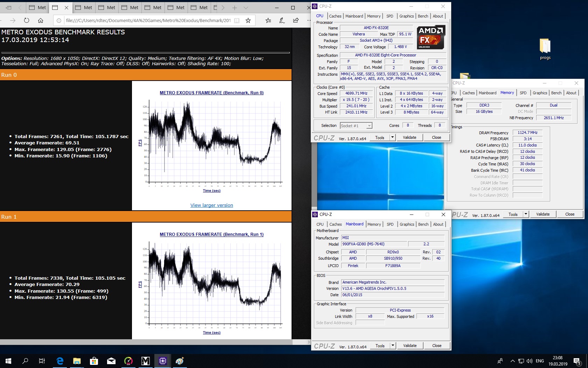The width and height of the screenshot is (588, 368).
Task: Follow the View larger version link
Action: pos(211,205)
